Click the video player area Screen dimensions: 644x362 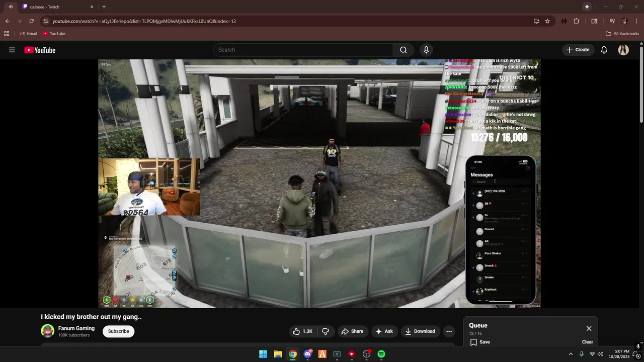click(x=319, y=184)
